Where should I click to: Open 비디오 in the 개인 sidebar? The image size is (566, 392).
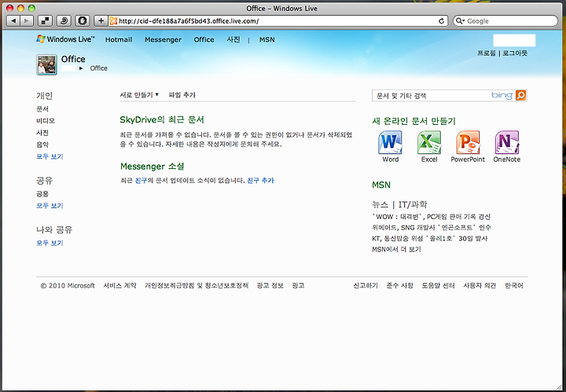coord(46,120)
